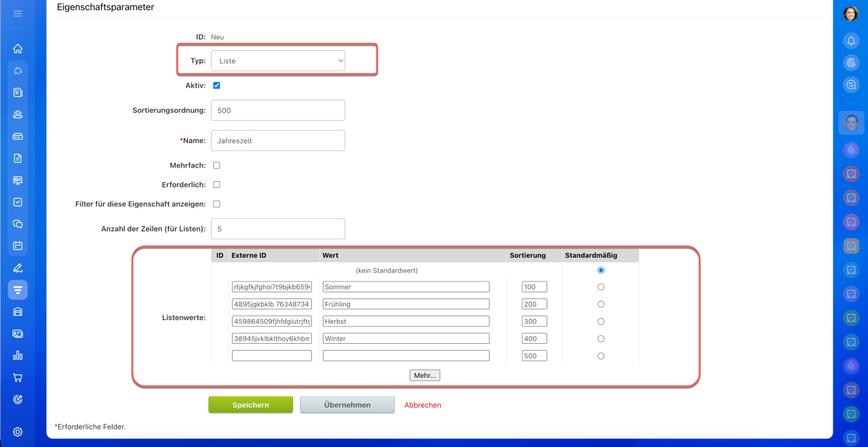Open the collaboration icon below Home
Image resolution: width=868 pixels, height=447 pixels.
point(18,71)
